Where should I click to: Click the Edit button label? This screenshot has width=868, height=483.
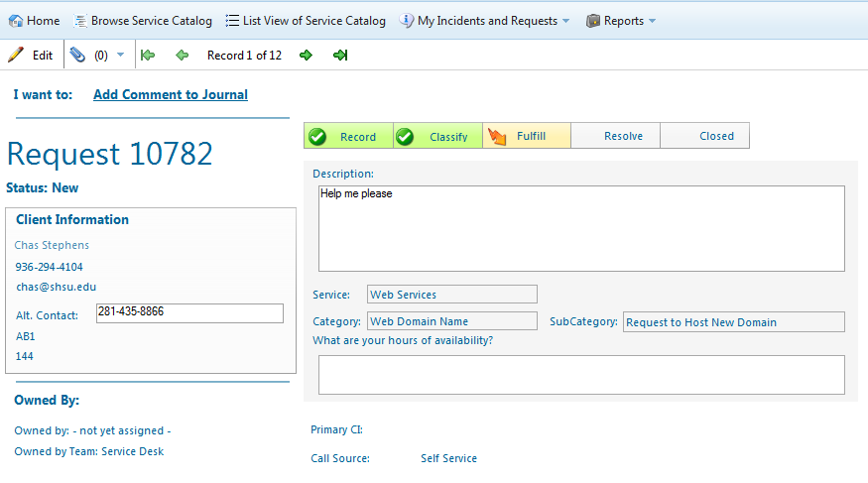tap(43, 56)
